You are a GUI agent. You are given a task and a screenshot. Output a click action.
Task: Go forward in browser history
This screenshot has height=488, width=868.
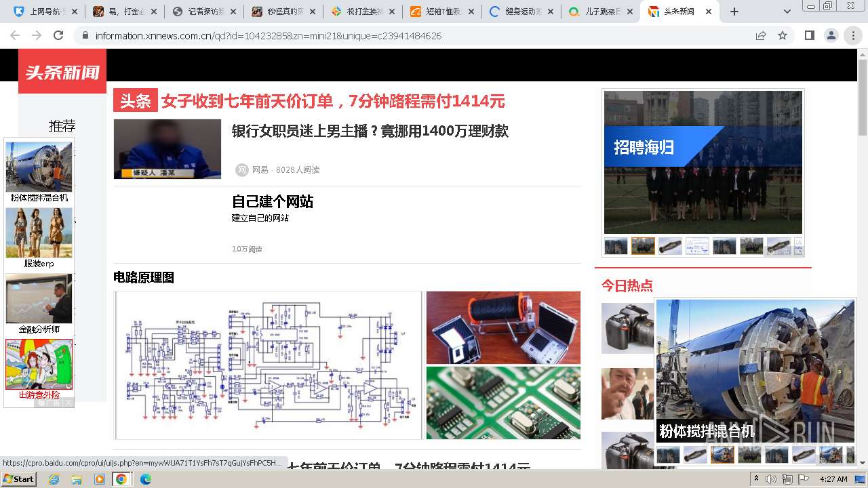(37, 35)
